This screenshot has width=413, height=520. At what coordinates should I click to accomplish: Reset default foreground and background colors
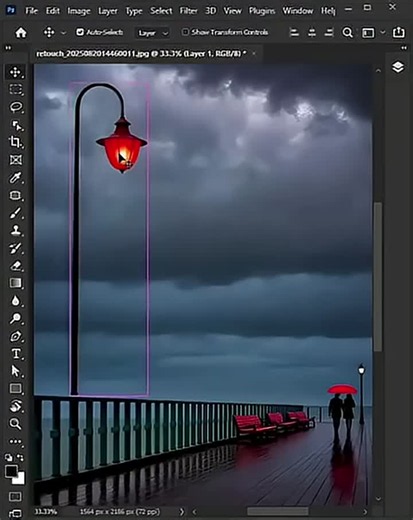tap(8, 457)
